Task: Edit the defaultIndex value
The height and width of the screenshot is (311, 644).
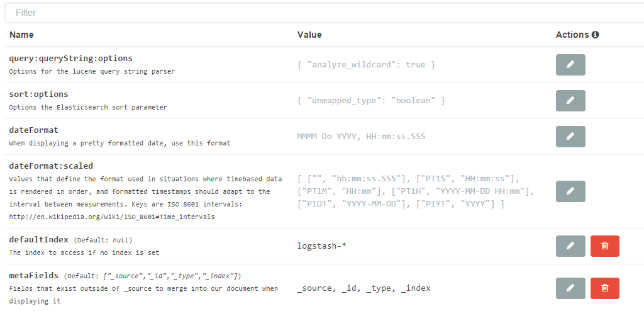Action: [x=570, y=246]
